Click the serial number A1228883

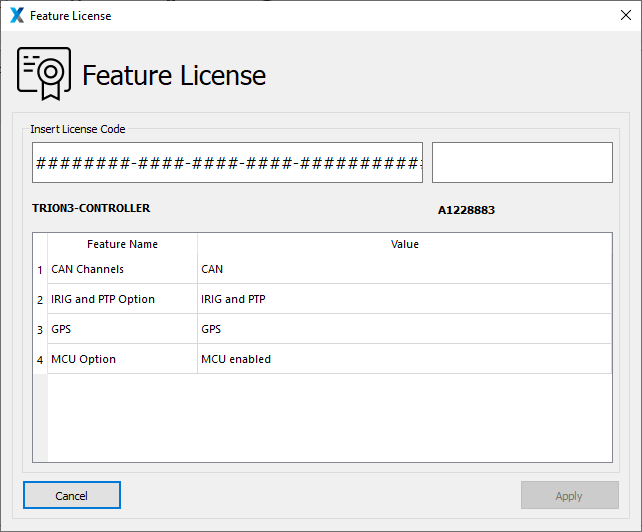click(x=466, y=210)
